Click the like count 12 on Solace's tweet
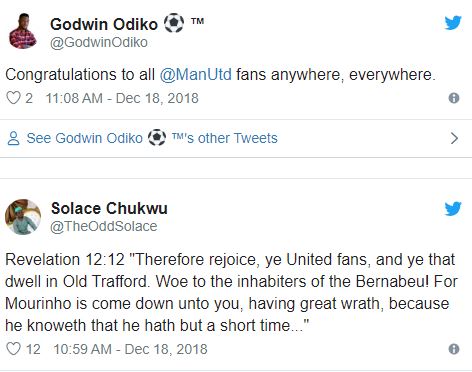Screen dimensions: 472x372 pyautogui.click(x=33, y=349)
